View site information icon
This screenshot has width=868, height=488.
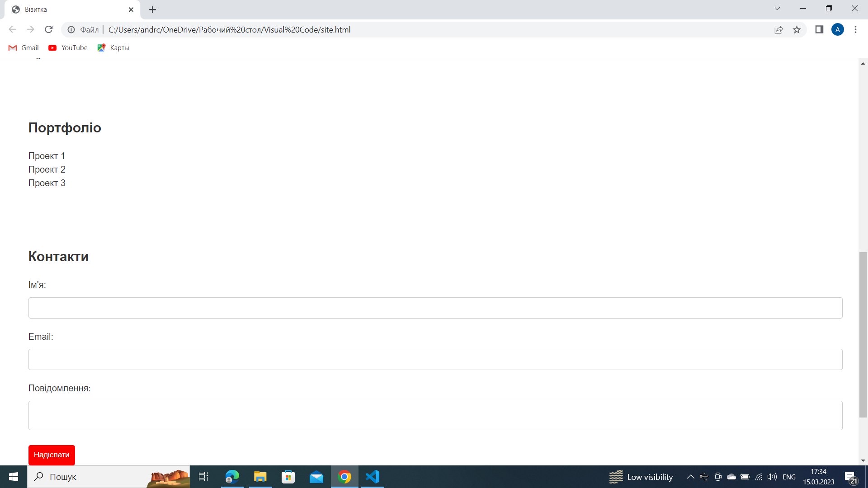[71, 30]
